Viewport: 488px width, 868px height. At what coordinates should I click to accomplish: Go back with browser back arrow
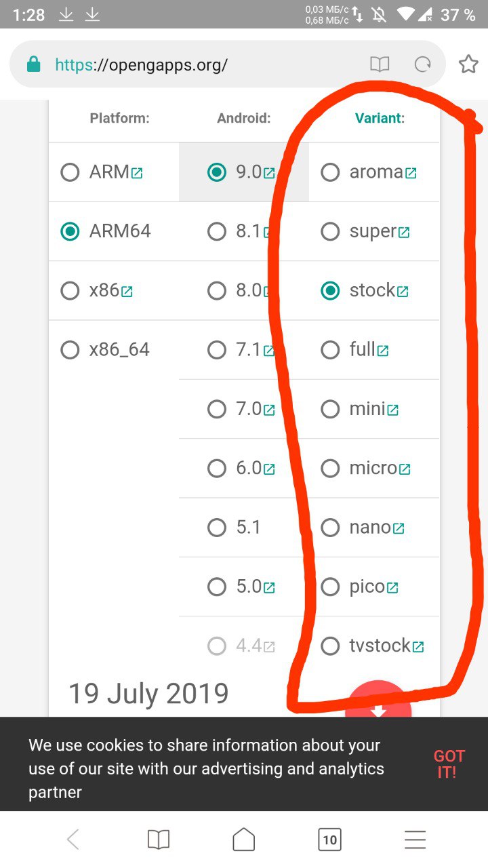point(73,840)
